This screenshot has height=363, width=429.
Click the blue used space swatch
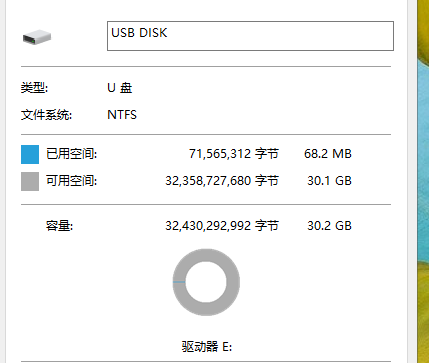30,154
